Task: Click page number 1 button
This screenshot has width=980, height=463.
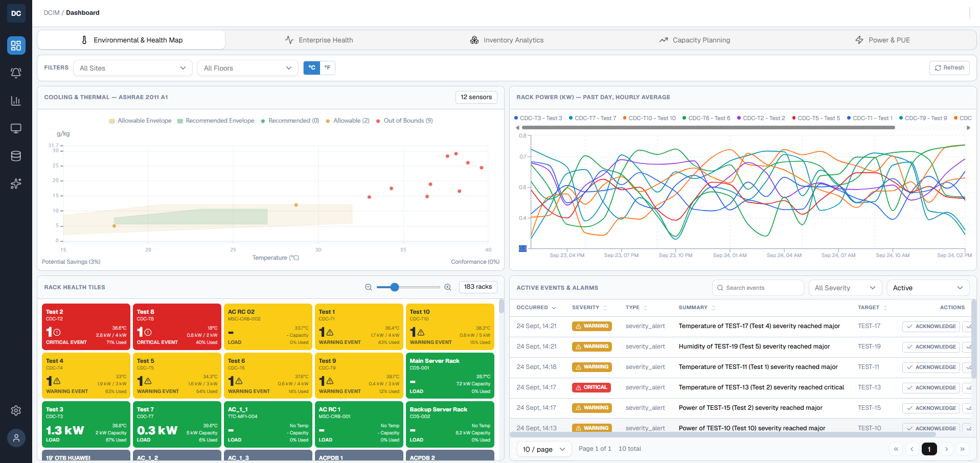Action: tap(929, 449)
